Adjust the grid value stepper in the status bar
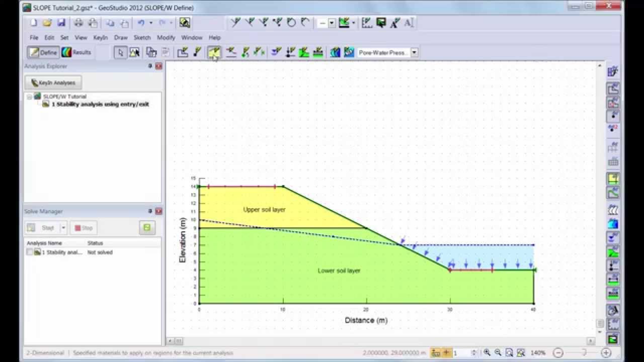The width and height of the screenshot is (644, 362). [474, 353]
